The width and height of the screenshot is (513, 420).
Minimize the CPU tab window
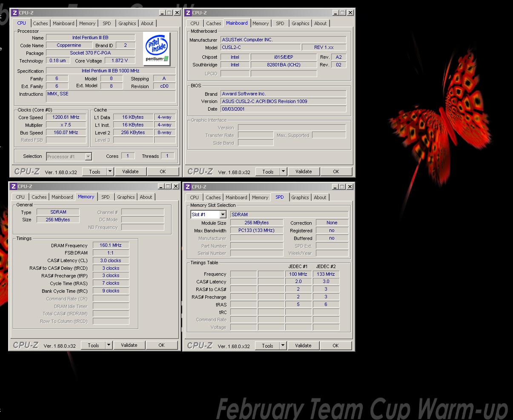pos(162,13)
